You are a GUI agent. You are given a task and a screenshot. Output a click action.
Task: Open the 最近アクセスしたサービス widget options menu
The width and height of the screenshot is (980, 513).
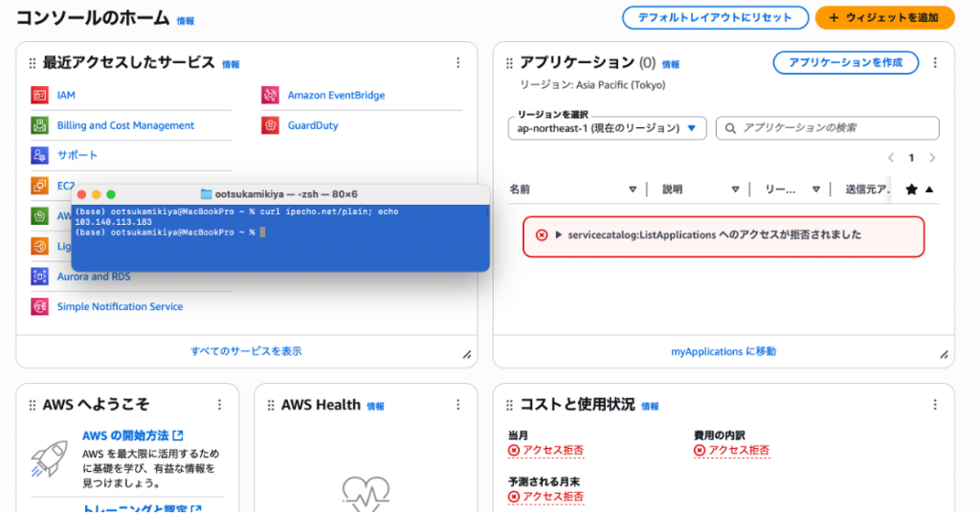[x=458, y=62]
